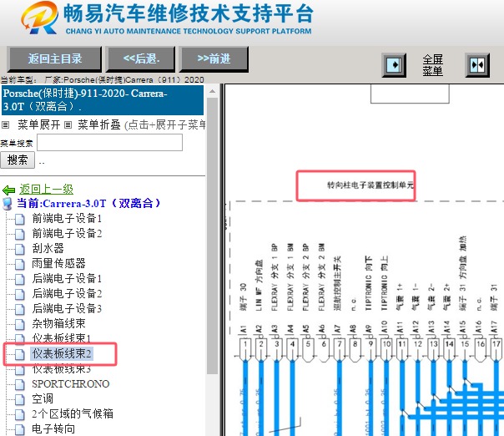Open the 空调 entry

[x=43, y=398]
